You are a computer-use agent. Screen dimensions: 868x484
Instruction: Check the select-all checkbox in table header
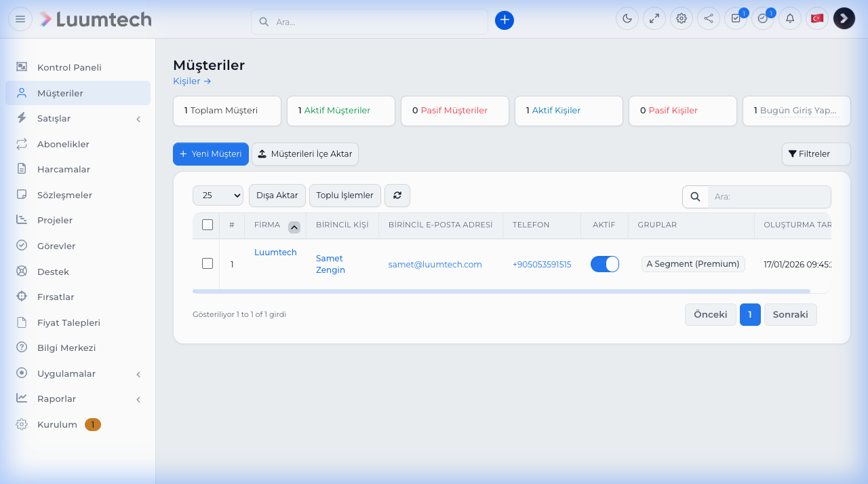point(208,225)
